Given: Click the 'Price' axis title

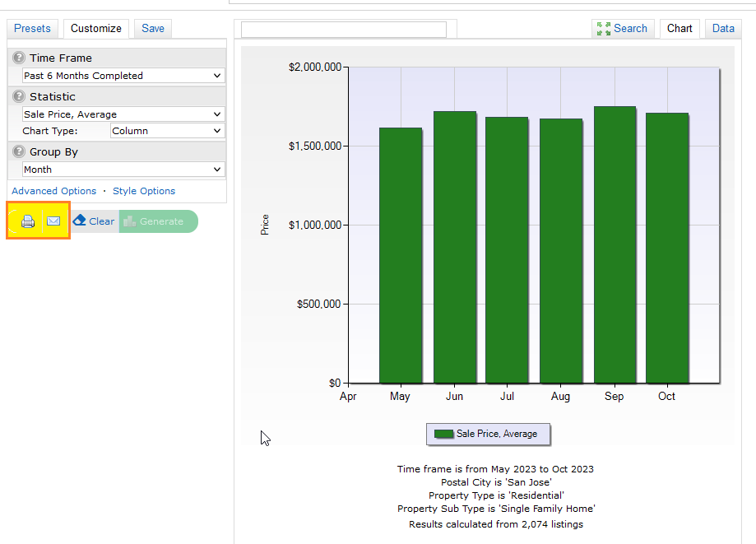Looking at the screenshot, I should [265, 225].
